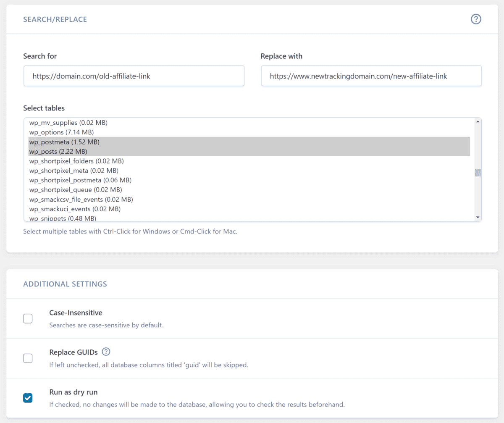Screen dimensions: 504x423
Task: Enable the Case-Insensitive checkbox
Action: [x=28, y=318]
